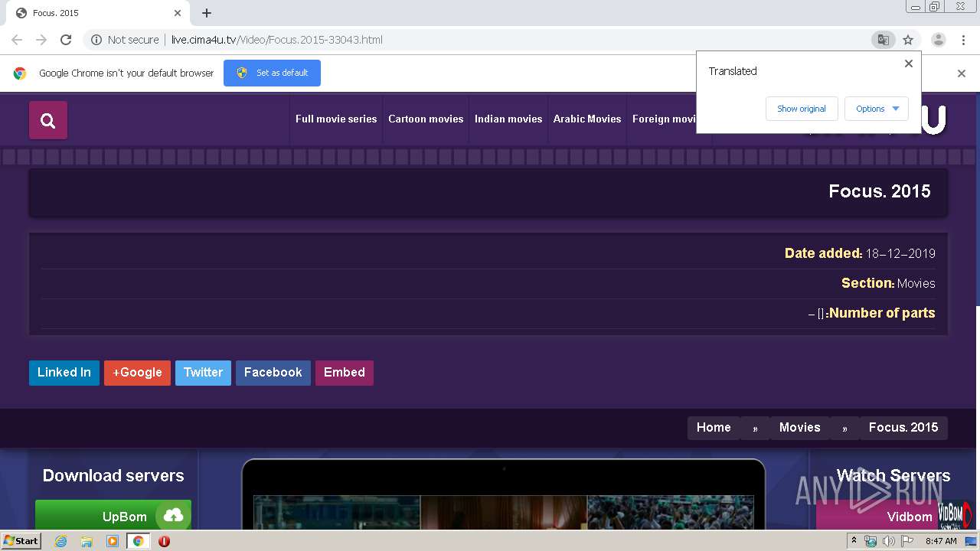Open Arabic Movies menu item
The height and width of the screenshot is (551, 980).
tap(587, 119)
